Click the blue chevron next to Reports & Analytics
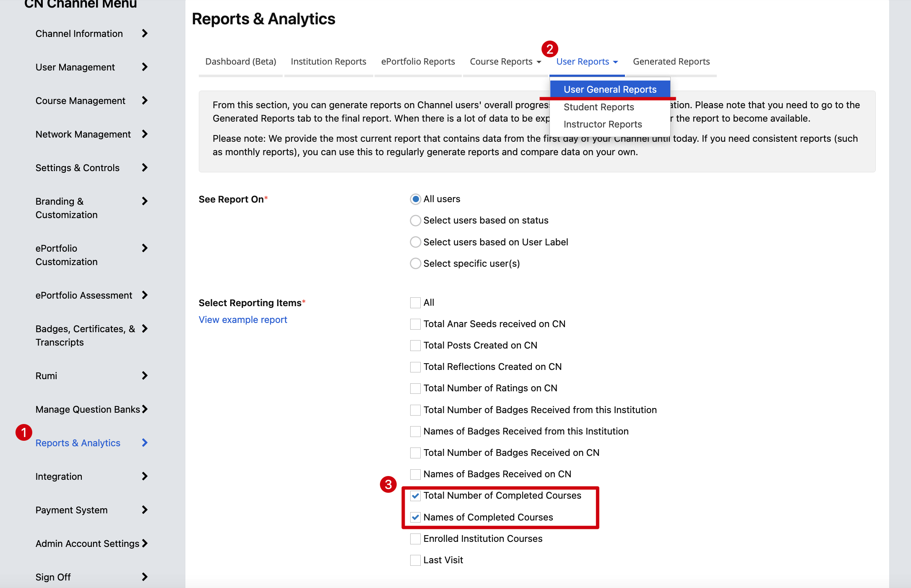 point(145,443)
